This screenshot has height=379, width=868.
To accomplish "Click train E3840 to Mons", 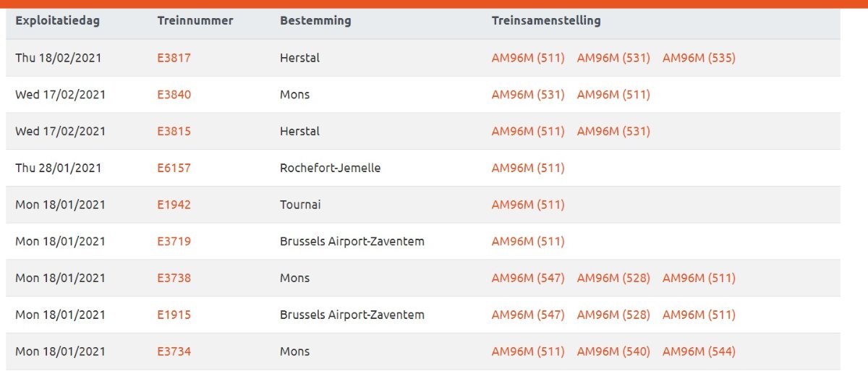I will click(x=174, y=95).
